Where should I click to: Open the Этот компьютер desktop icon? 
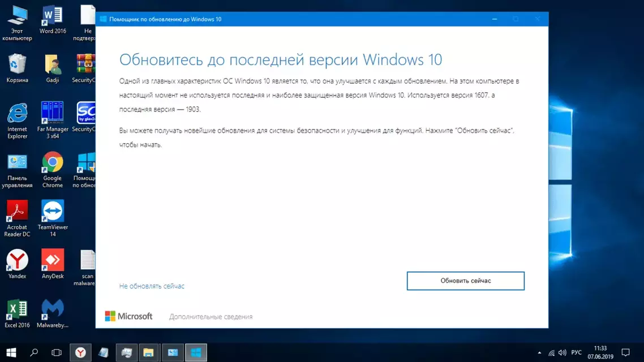point(17,23)
